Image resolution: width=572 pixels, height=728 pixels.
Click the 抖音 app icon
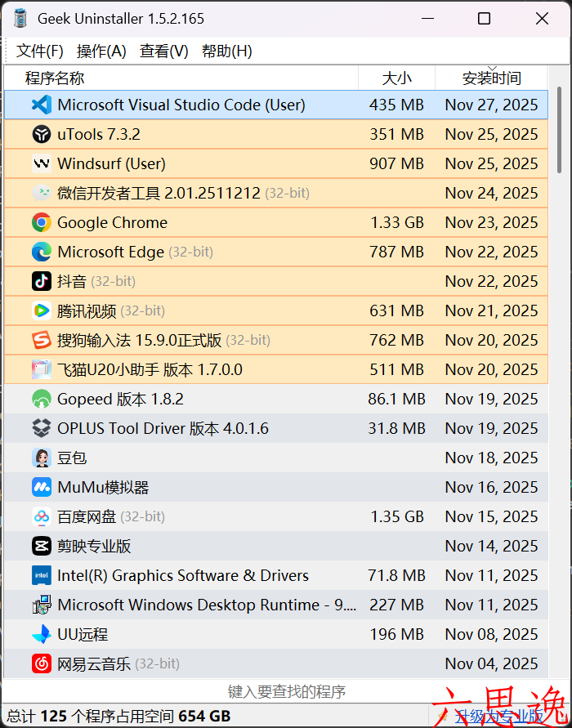(x=42, y=281)
